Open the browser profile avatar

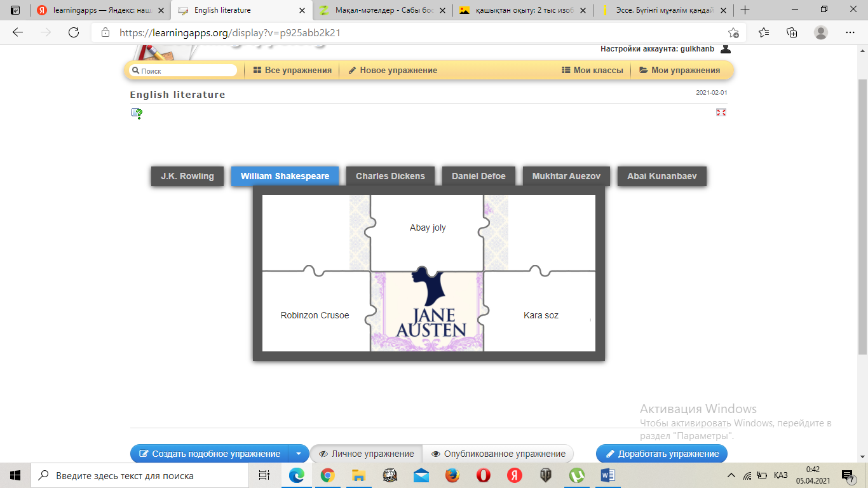(821, 32)
